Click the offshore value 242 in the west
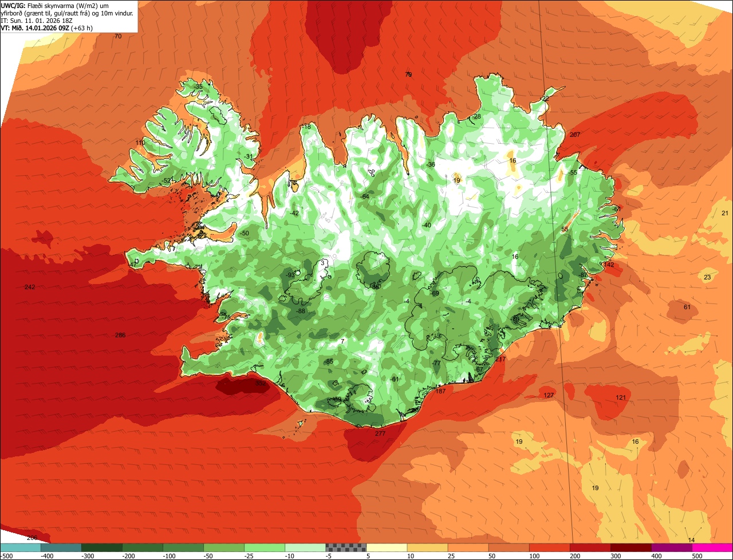 tap(30, 287)
